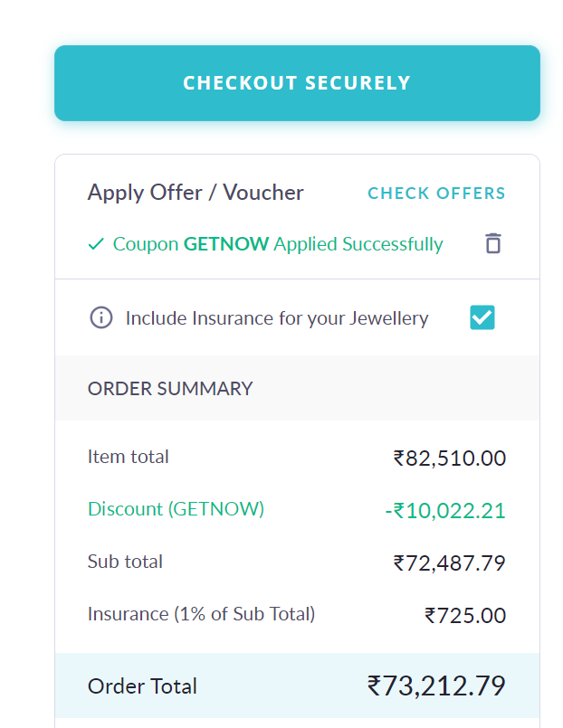Click the -₹10,022.21 discount amount

(444, 511)
